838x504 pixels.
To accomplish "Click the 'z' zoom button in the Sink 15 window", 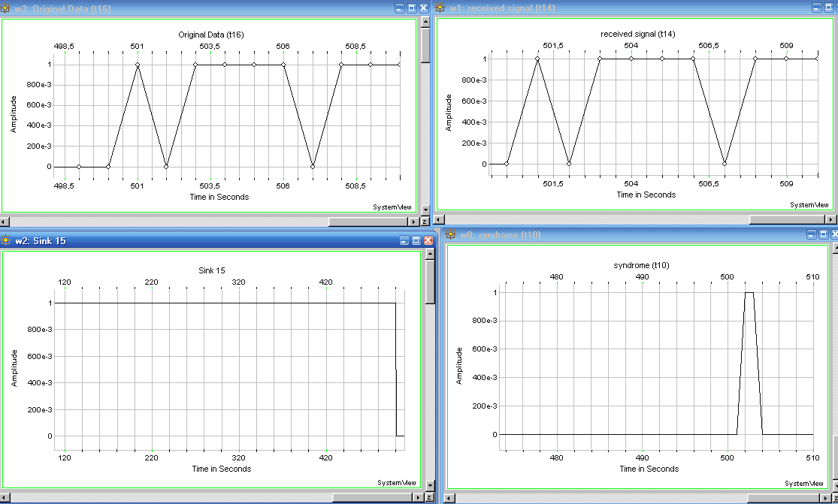I will pyautogui.click(x=429, y=497).
